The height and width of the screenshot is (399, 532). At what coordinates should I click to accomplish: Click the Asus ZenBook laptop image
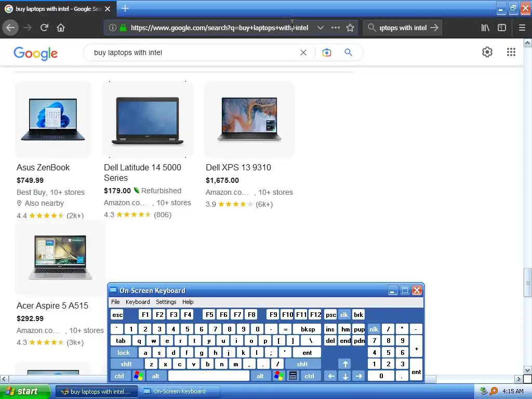pyautogui.click(x=53, y=119)
